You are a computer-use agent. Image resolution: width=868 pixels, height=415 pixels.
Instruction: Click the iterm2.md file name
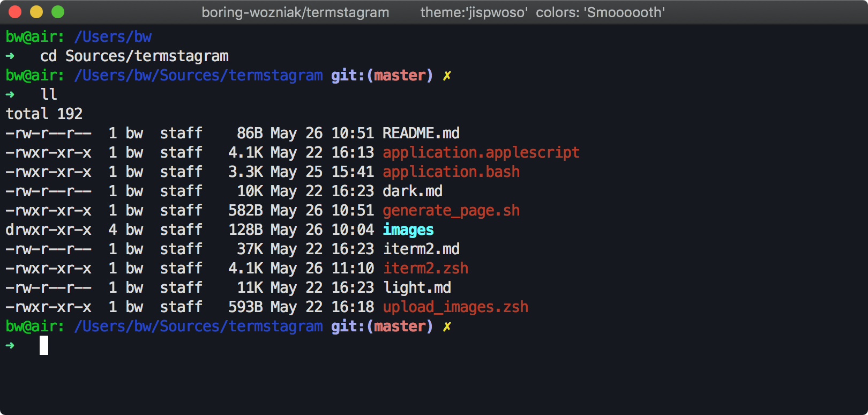(421, 249)
